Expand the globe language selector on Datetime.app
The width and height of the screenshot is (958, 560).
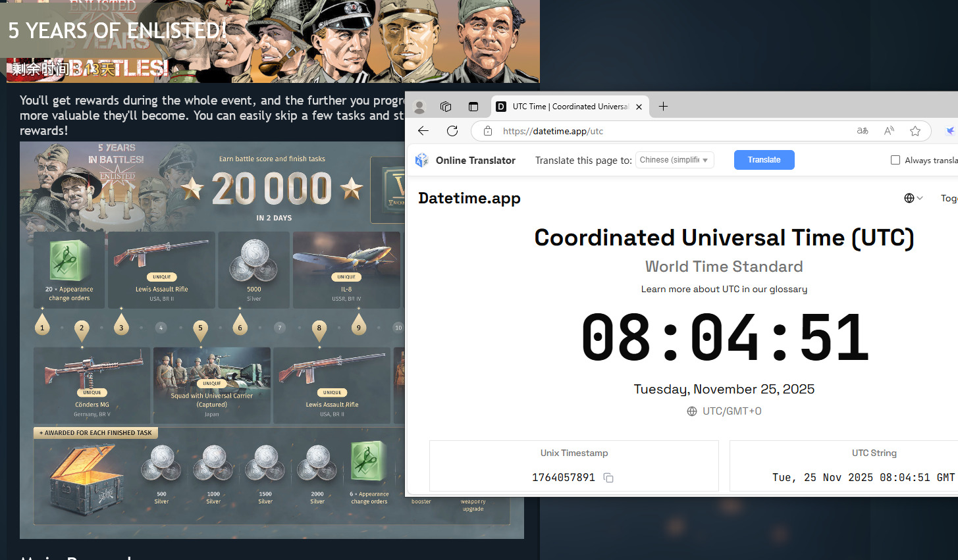(x=913, y=198)
